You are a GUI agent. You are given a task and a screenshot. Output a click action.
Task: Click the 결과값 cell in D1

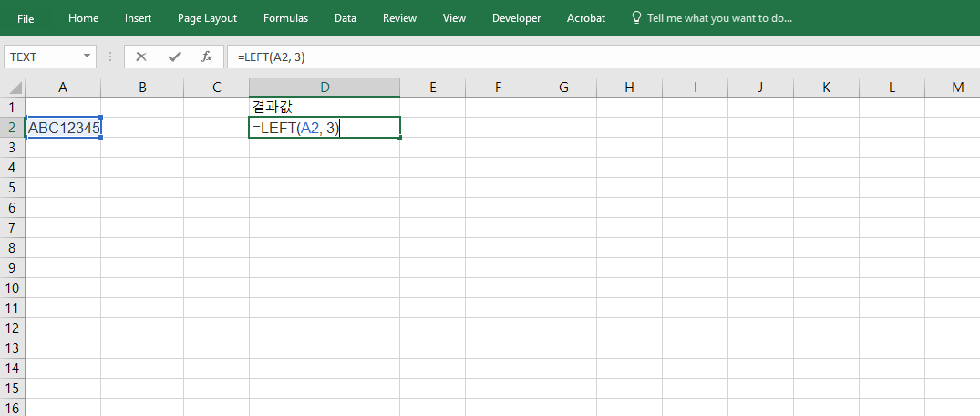tap(325, 107)
